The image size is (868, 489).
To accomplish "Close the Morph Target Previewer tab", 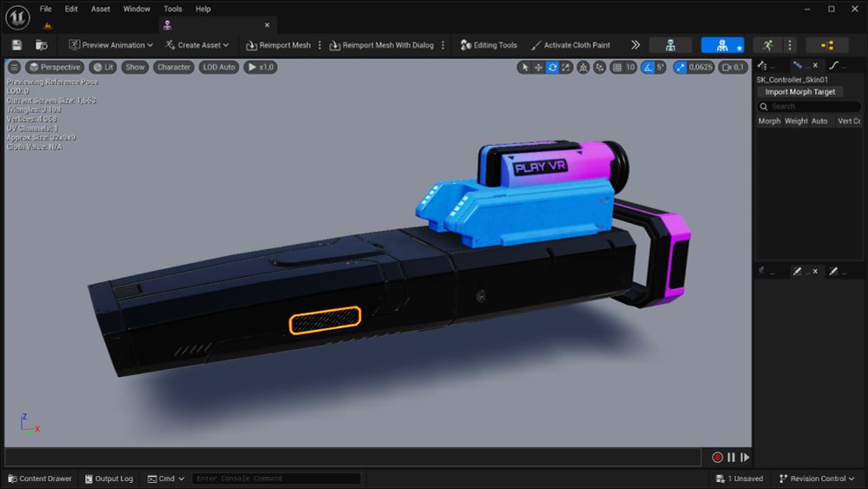I will tap(815, 65).
